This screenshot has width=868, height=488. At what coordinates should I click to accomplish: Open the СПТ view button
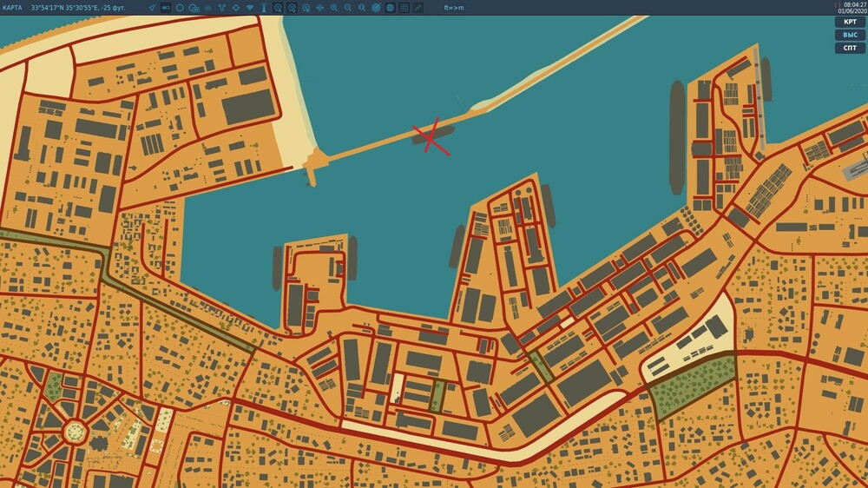coord(850,48)
